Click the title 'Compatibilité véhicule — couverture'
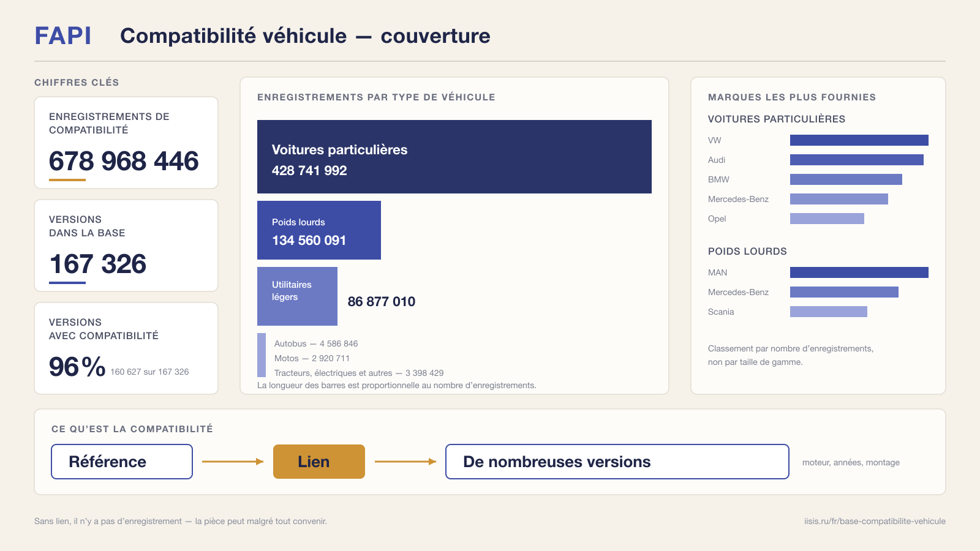Image resolution: width=980 pixels, height=551 pixels. click(305, 36)
